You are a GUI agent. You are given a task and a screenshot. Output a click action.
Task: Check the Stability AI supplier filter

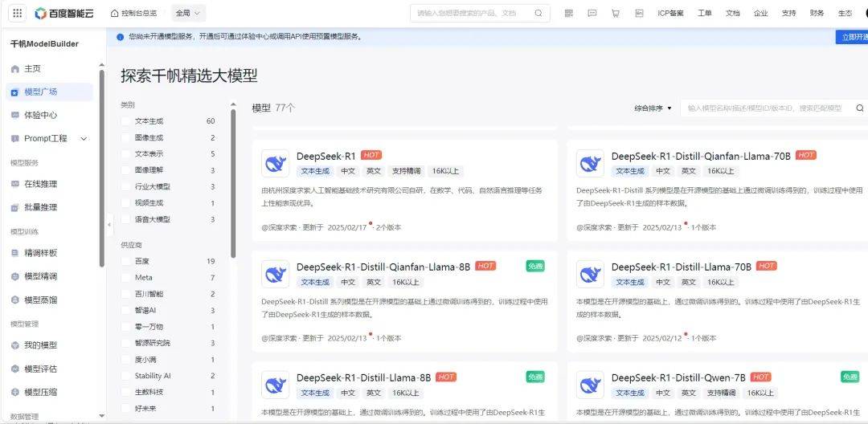pyautogui.click(x=125, y=376)
